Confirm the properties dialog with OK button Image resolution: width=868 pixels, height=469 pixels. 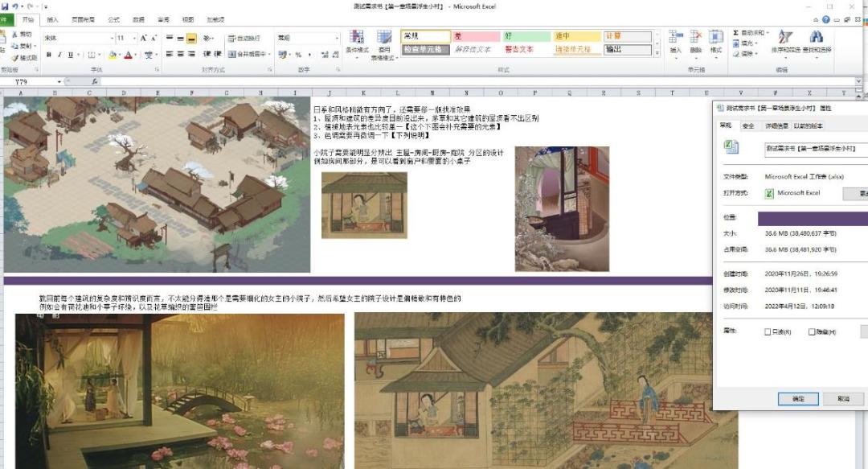(798, 398)
